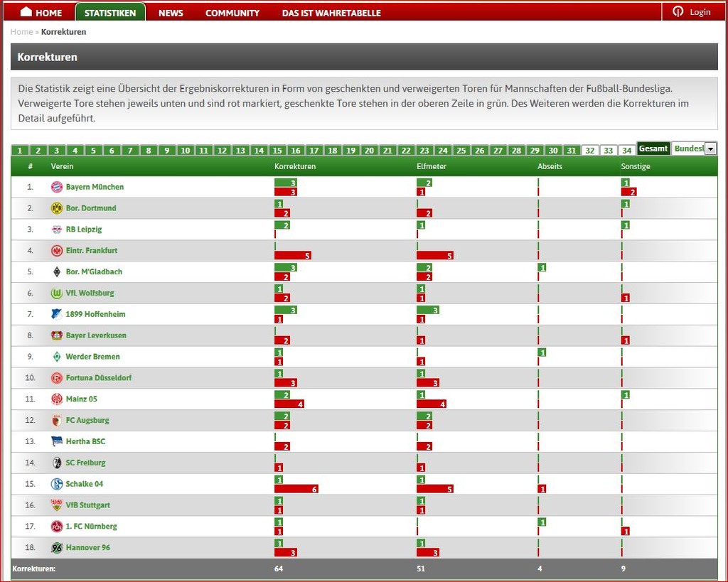Viewport: 728px width, 582px height.
Task: Open the Eintr. Frankfurt team link
Action: [x=92, y=251]
